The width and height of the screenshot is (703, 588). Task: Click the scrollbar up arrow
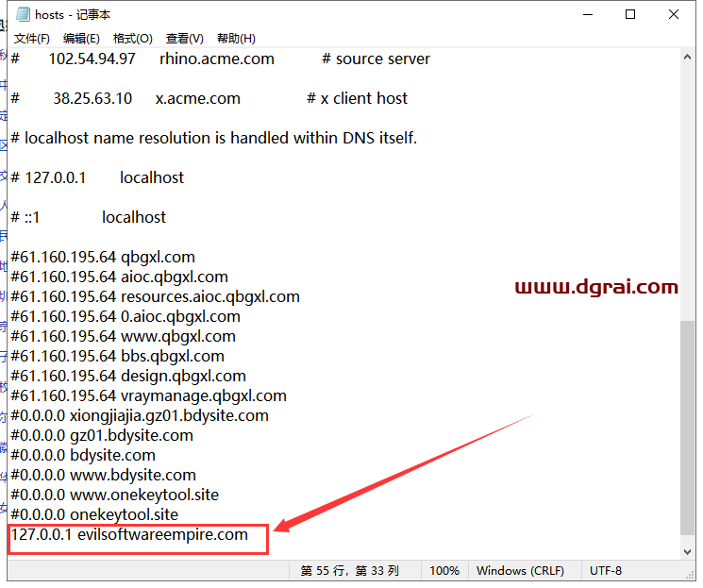(x=687, y=58)
